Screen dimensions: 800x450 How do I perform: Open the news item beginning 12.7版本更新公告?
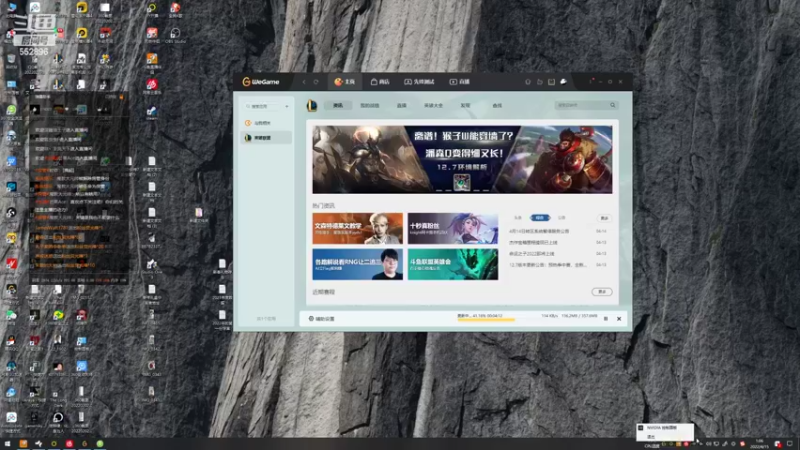pos(558,265)
